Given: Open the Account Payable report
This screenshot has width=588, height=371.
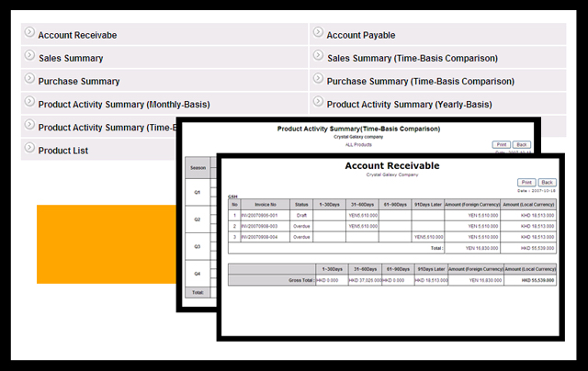Looking at the screenshot, I should click(361, 35).
